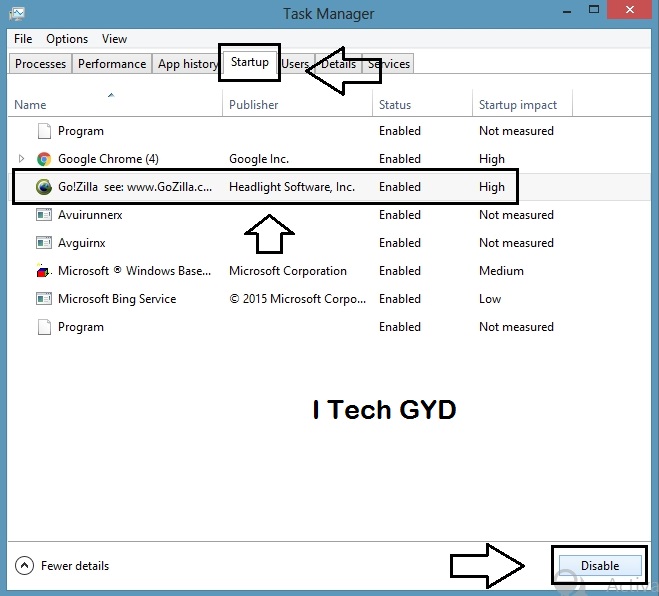This screenshot has width=659, height=596.
Task: Open the Options menu
Action: pos(67,39)
